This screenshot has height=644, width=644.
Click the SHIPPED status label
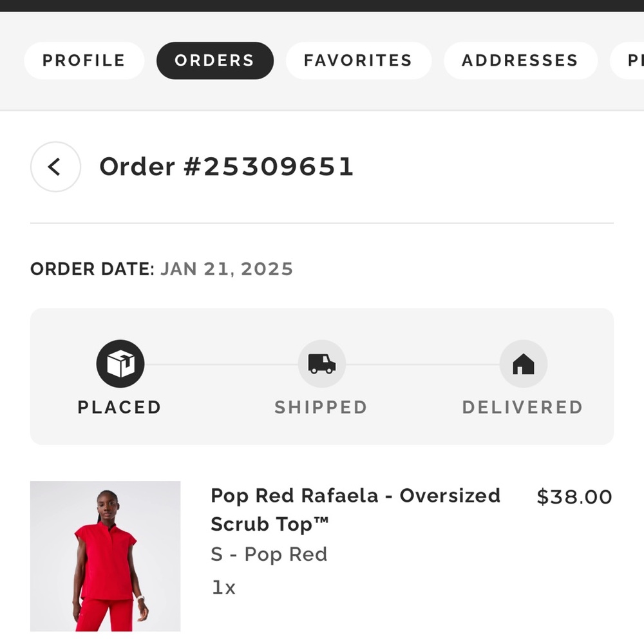tap(321, 407)
